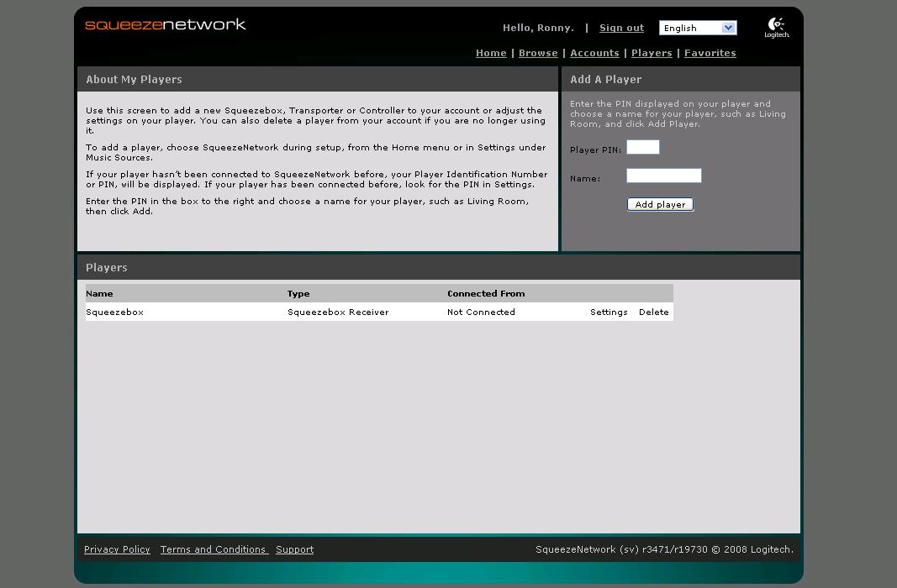Click the Squeezebox Receiver type cell
The height and width of the screenshot is (588, 897).
click(337, 312)
